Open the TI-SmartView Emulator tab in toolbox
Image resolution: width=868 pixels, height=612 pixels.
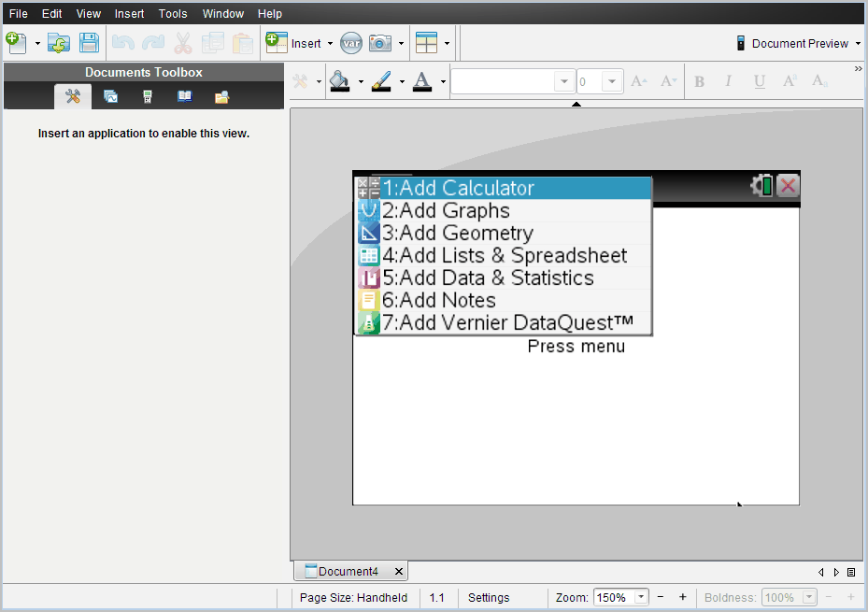tap(148, 96)
